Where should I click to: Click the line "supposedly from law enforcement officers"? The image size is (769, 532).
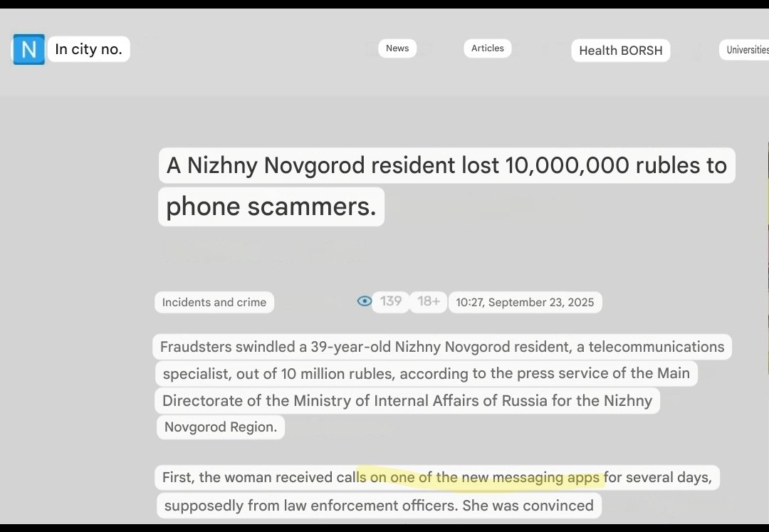[x=379, y=506]
